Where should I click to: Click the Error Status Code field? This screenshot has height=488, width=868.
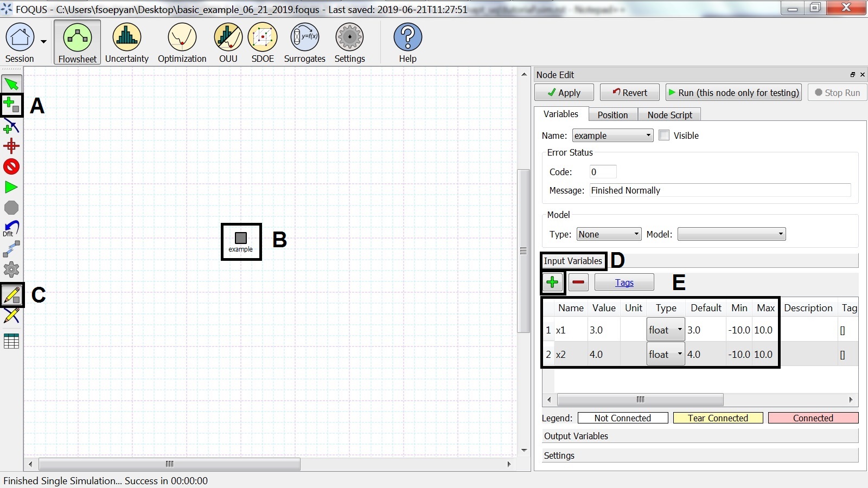[x=602, y=171]
